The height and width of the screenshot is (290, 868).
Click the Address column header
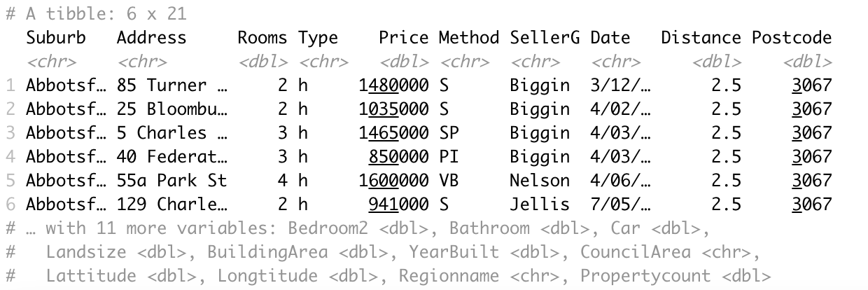[151, 38]
